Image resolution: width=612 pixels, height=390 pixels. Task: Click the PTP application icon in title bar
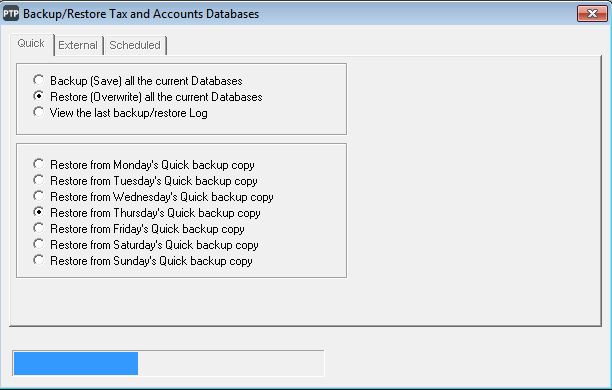tap(11, 14)
